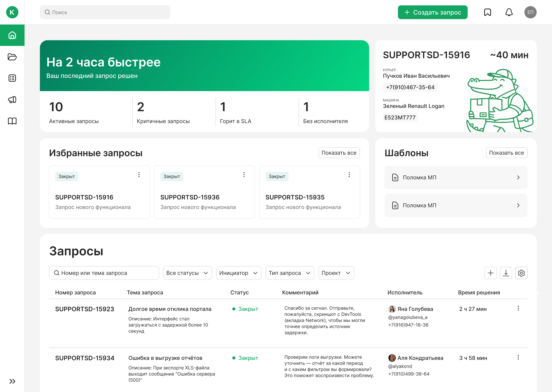Open notifications bell icon

(x=509, y=12)
